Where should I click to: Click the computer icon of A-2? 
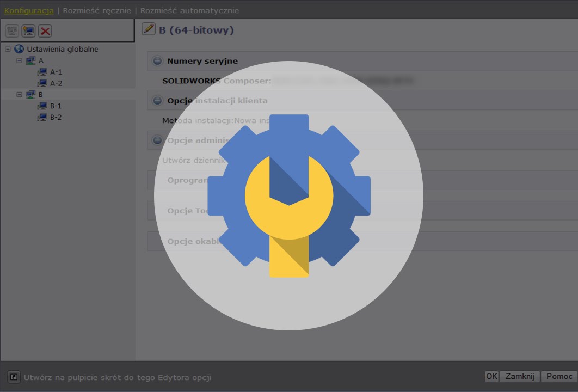pos(42,83)
